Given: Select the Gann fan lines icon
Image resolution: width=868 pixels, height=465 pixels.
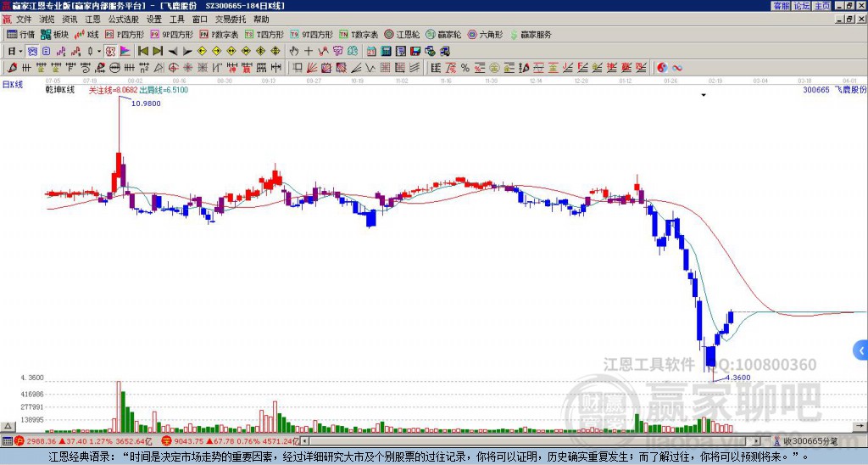Looking at the screenshot, I should pos(312,68).
